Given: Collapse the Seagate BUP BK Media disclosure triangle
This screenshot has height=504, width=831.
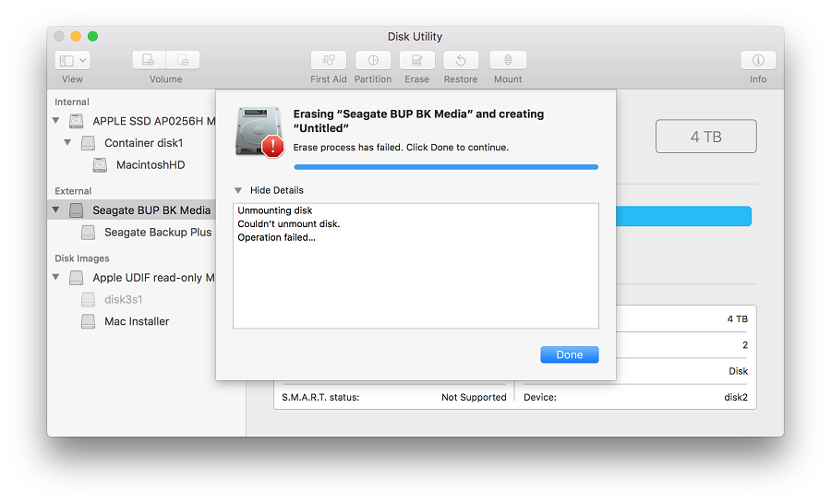Looking at the screenshot, I should (x=55, y=210).
